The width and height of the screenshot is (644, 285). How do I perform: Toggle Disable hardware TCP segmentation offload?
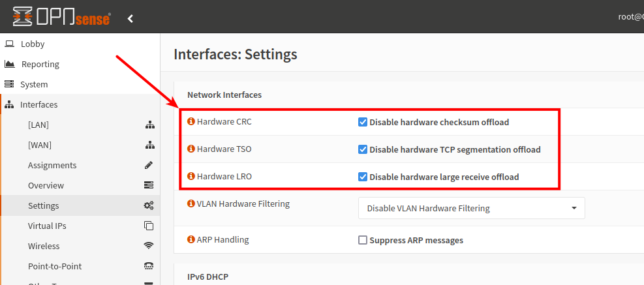pyautogui.click(x=363, y=149)
